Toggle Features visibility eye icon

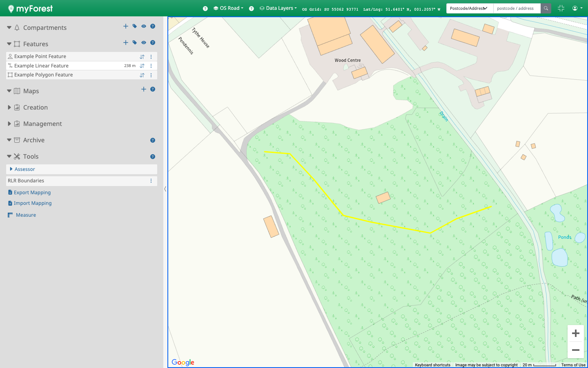pos(144,43)
